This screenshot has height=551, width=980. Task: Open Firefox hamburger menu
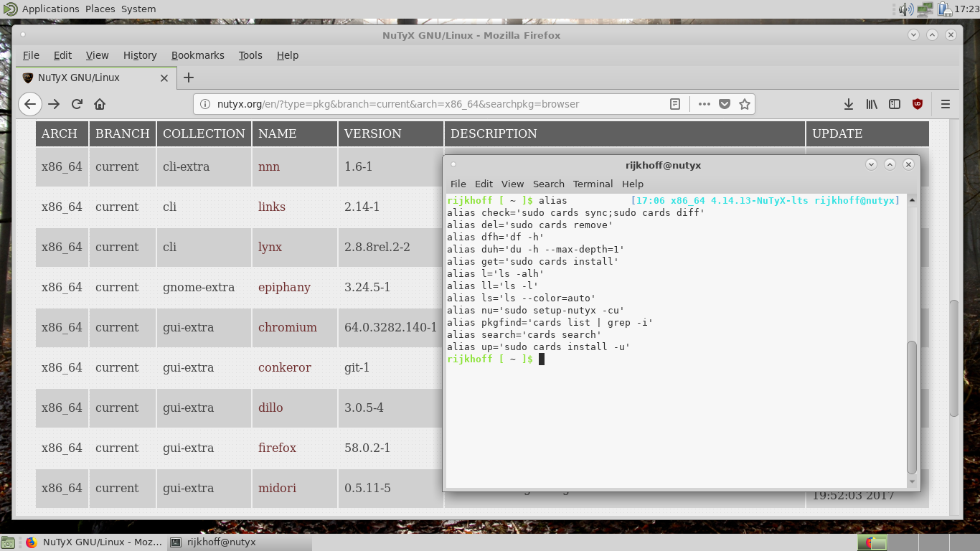coord(946,104)
